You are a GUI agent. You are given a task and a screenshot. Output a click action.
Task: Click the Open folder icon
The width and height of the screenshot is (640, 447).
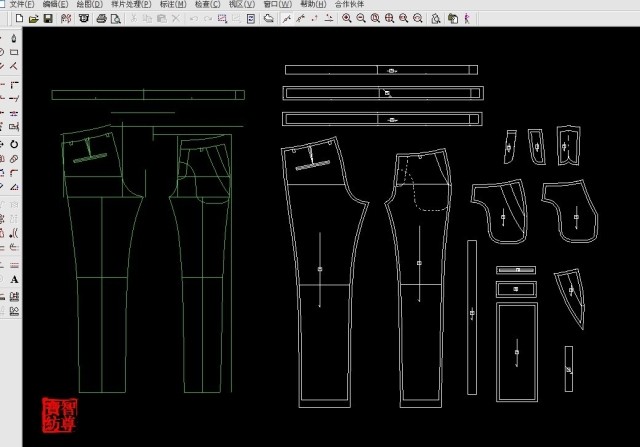pyautogui.click(x=33, y=19)
